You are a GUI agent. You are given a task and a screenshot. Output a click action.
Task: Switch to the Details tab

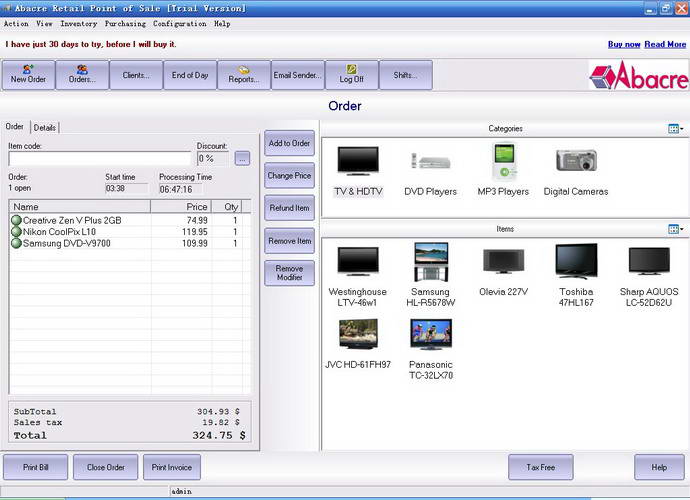[45, 128]
